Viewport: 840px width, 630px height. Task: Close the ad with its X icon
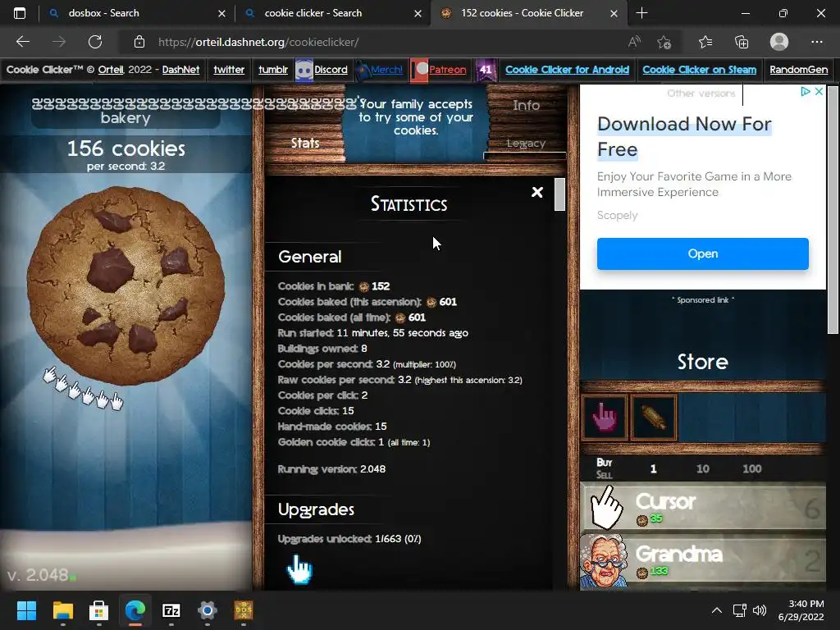pyautogui.click(x=819, y=92)
